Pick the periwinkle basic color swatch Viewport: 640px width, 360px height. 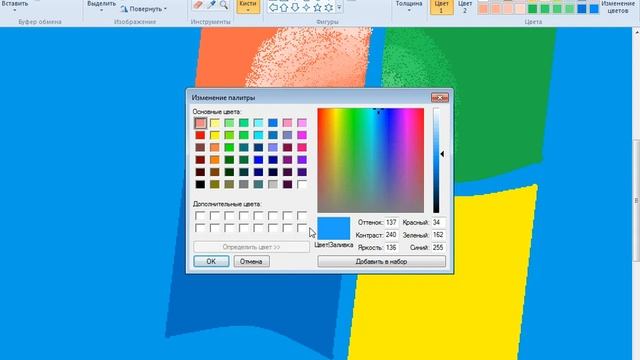(x=273, y=147)
